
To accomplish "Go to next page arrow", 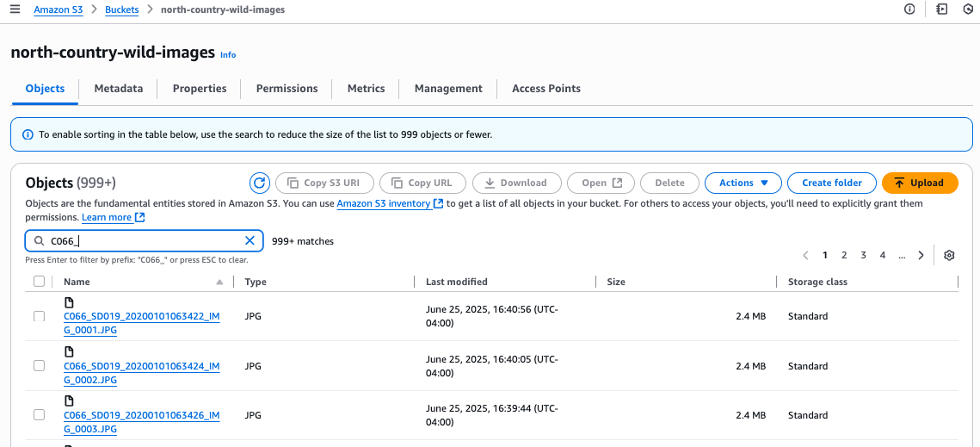I will coord(921,255).
